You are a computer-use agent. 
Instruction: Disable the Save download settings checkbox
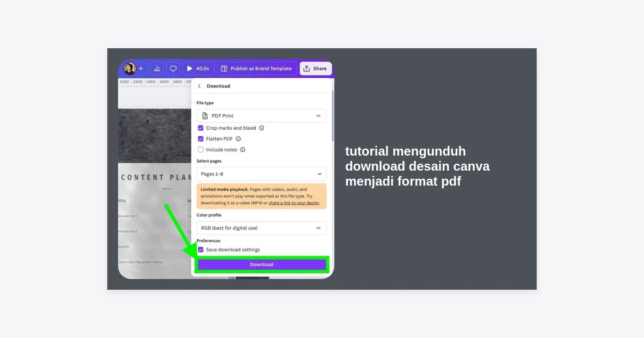[x=201, y=250]
